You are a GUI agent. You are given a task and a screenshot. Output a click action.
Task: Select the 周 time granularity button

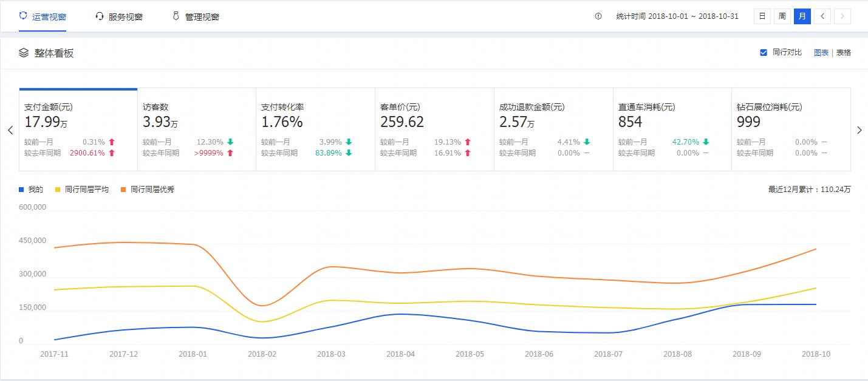point(782,16)
